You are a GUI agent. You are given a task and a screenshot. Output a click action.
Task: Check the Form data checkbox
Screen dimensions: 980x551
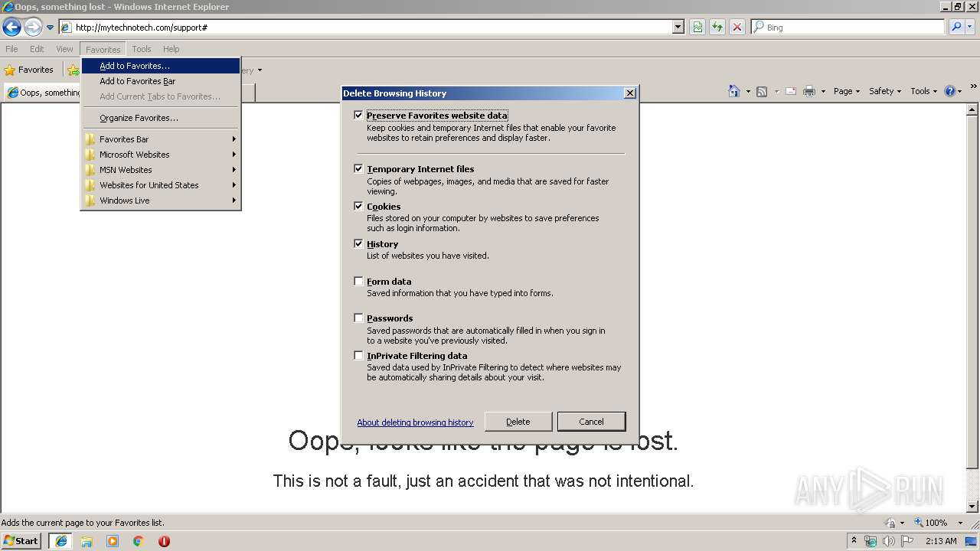358,282
